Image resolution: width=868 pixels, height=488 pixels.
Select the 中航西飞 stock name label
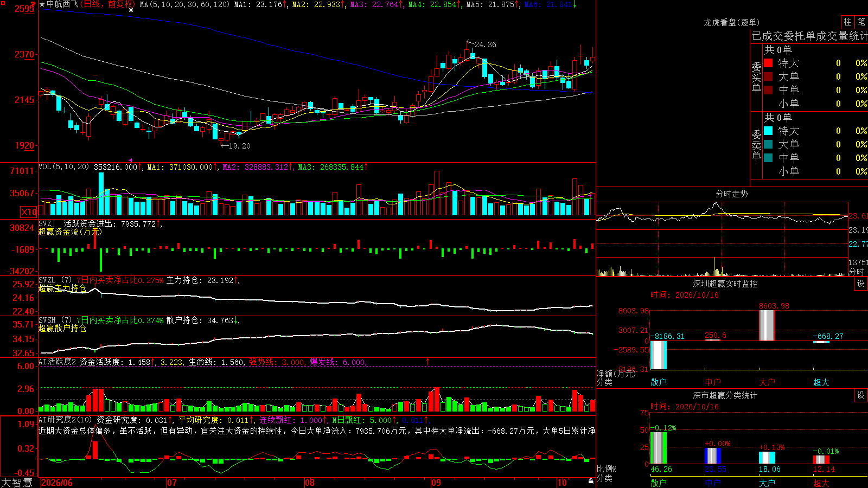(x=62, y=4)
